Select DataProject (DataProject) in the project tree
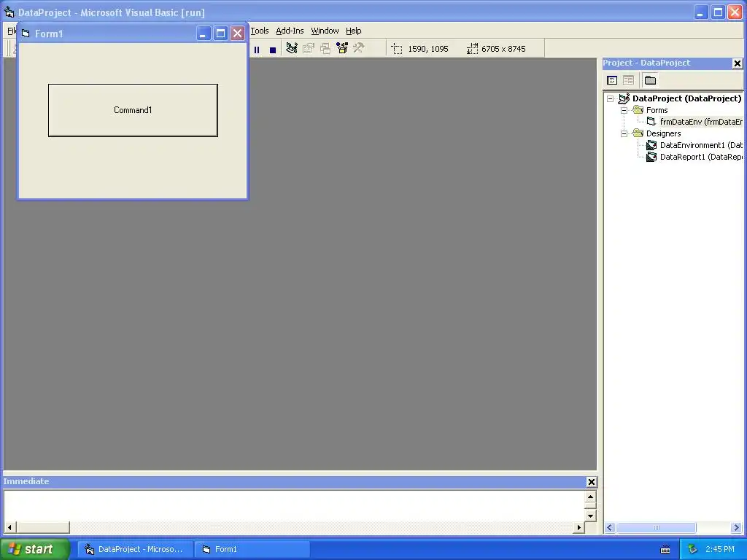The height and width of the screenshot is (560, 747). click(x=686, y=98)
